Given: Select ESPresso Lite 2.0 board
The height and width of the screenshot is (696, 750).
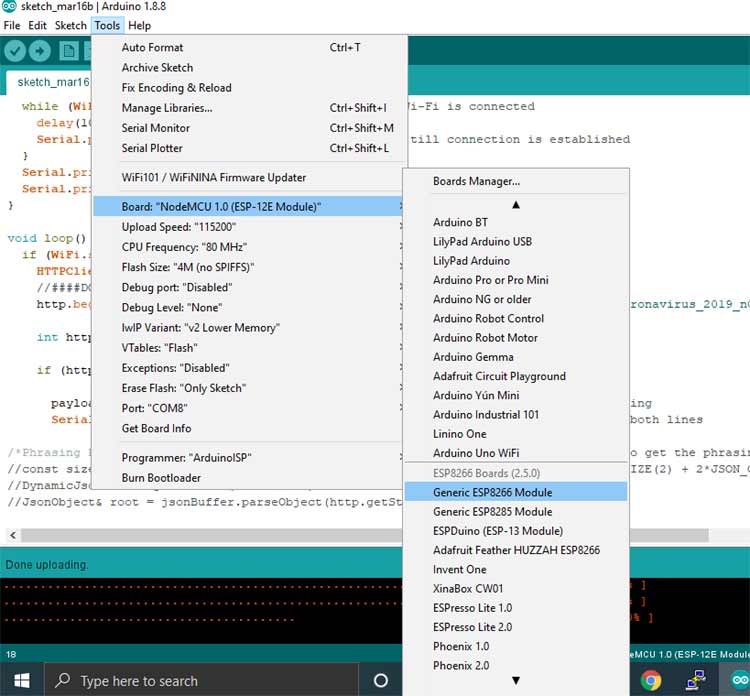Looking at the screenshot, I should tap(516, 627).
